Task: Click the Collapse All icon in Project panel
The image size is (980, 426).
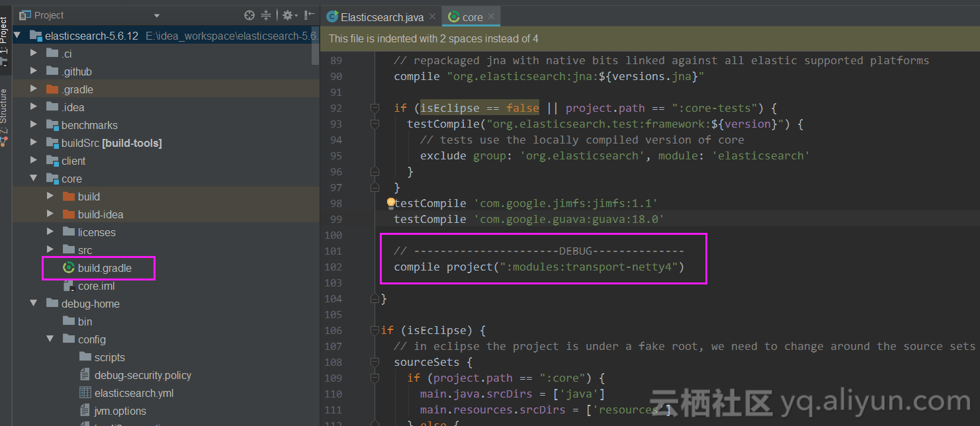Action: click(266, 15)
